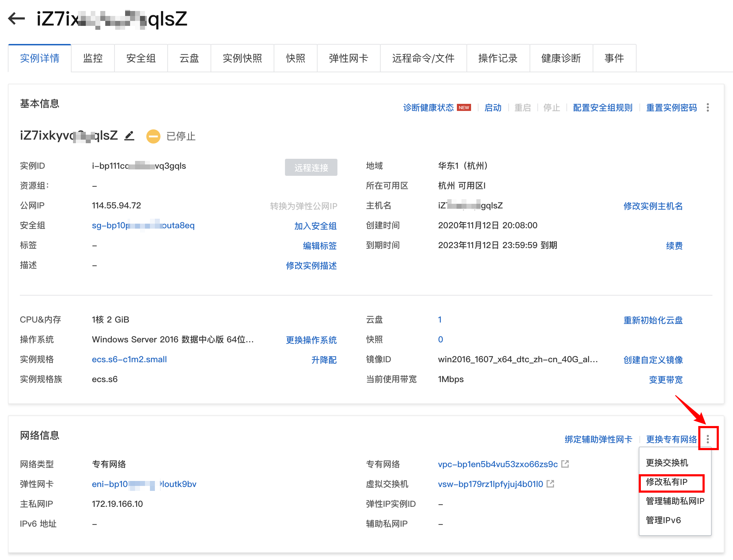Open vSwitch vsw-bp179rz1lpfyjuj4b01l0 link
This screenshot has width=733, height=560.
click(x=491, y=484)
